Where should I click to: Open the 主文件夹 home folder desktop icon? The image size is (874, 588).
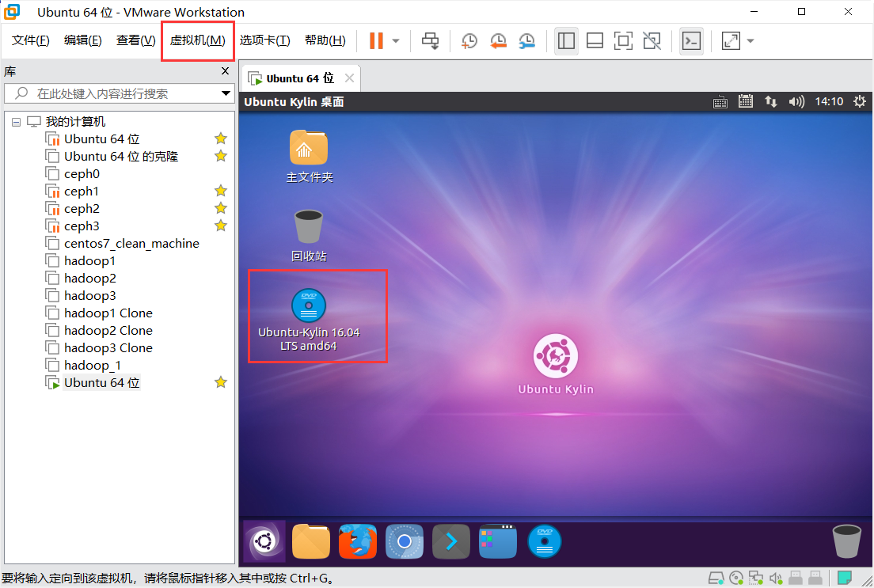(309, 157)
